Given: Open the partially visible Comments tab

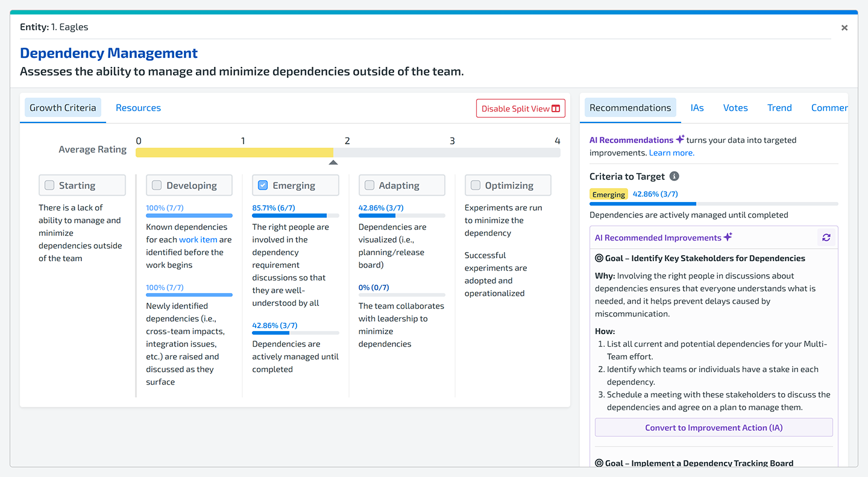Looking at the screenshot, I should pyautogui.click(x=829, y=108).
